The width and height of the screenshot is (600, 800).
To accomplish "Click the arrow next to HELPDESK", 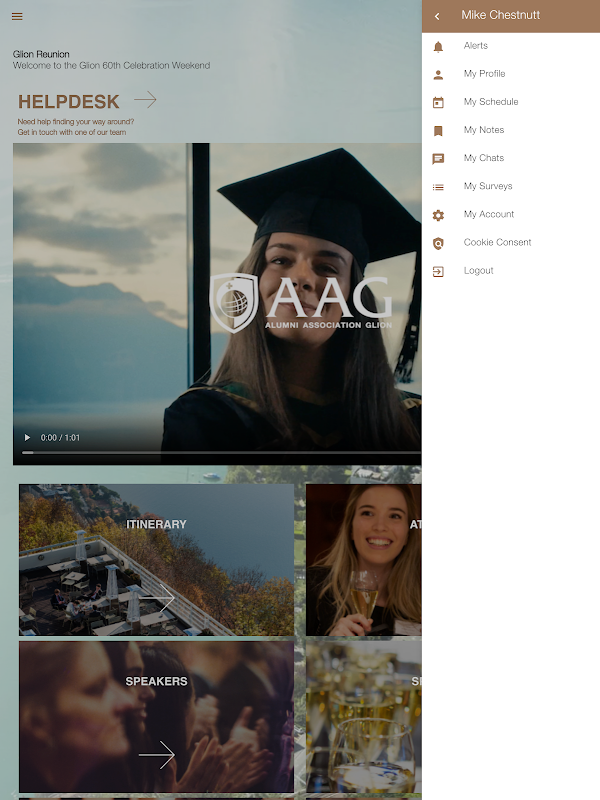I will tap(145, 99).
